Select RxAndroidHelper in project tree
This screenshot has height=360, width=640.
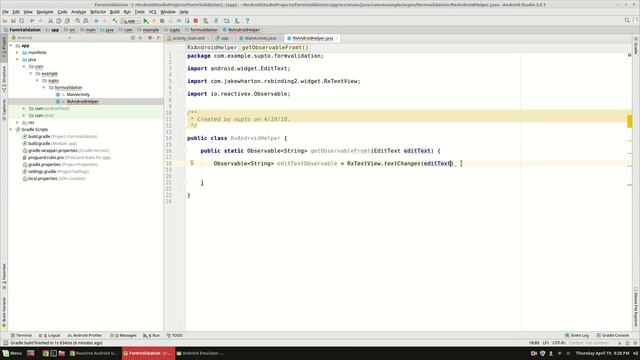tap(82, 101)
